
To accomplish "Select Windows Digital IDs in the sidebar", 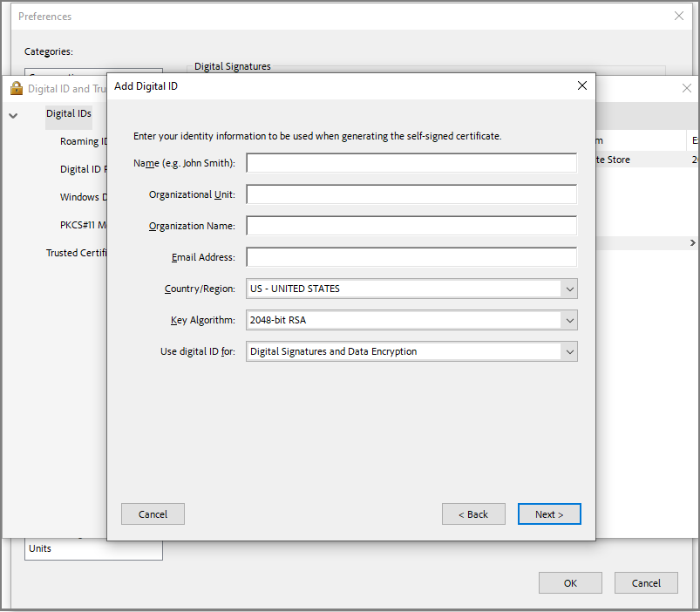I will coord(83,196).
